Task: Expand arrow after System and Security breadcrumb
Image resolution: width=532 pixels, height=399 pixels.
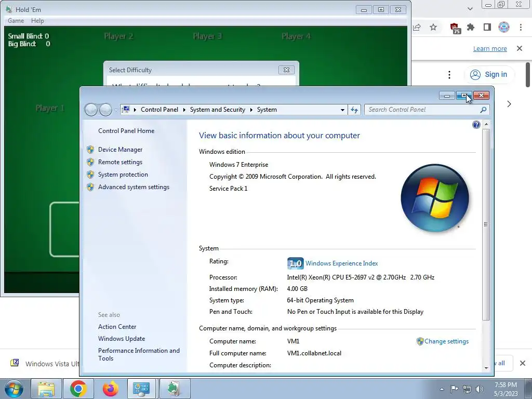Action: (251, 110)
